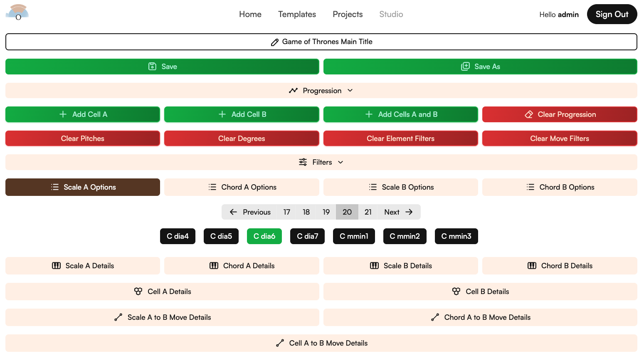Switch to the Chord B Options tab

point(559,187)
